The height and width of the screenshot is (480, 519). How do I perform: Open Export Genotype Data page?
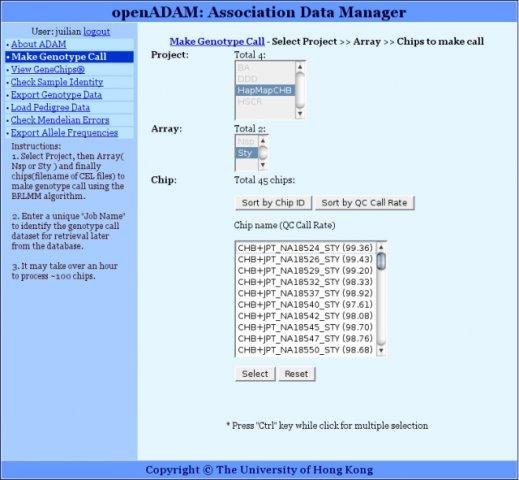click(x=56, y=95)
